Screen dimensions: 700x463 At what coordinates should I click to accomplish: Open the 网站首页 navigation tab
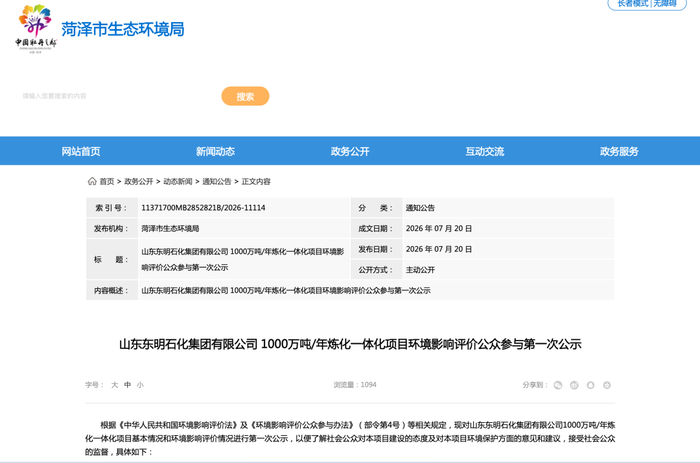81,151
